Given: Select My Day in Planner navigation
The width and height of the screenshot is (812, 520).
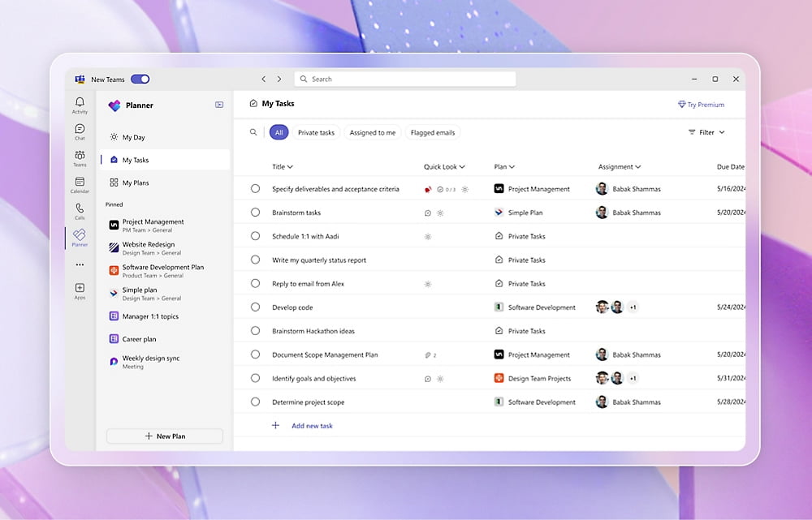Looking at the screenshot, I should pyautogui.click(x=133, y=138).
